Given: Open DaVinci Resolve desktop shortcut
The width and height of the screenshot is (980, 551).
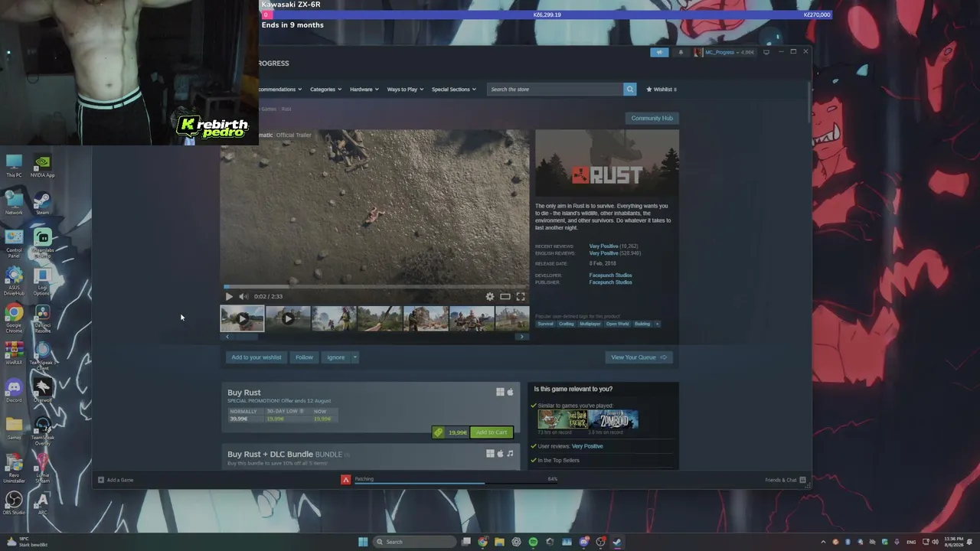Looking at the screenshot, I should (x=43, y=317).
